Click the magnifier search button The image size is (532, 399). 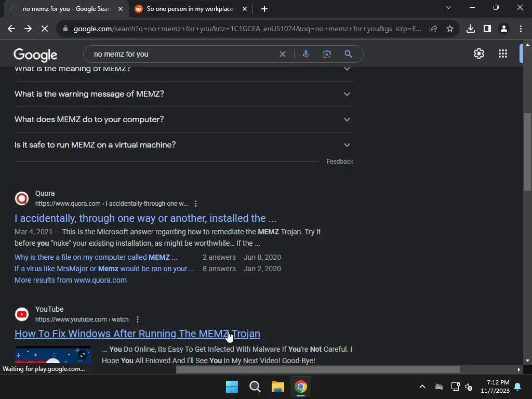click(348, 54)
